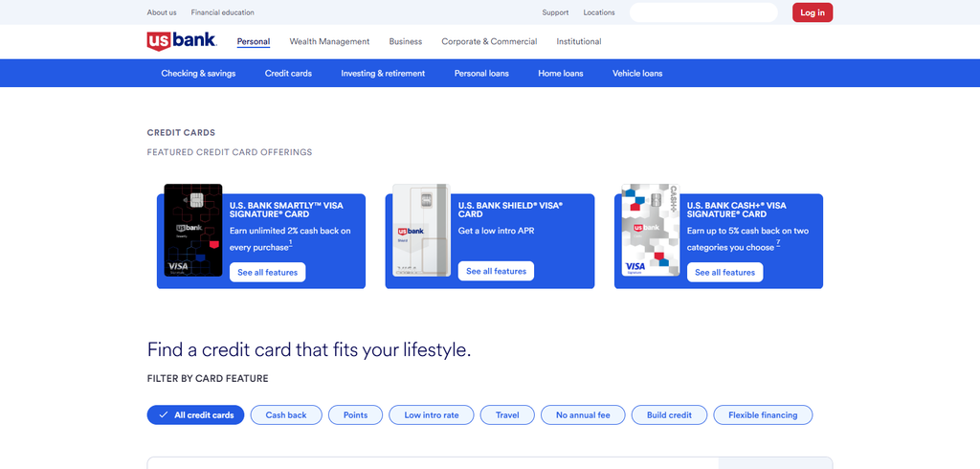980x469 pixels.
Task: Filter cards by Low intro rate
Action: point(432,414)
